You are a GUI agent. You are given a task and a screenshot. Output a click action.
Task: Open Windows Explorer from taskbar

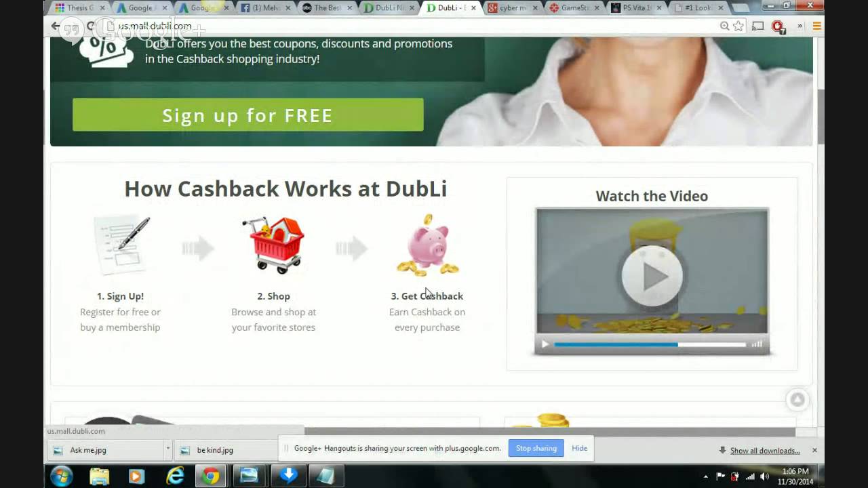point(99,476)
